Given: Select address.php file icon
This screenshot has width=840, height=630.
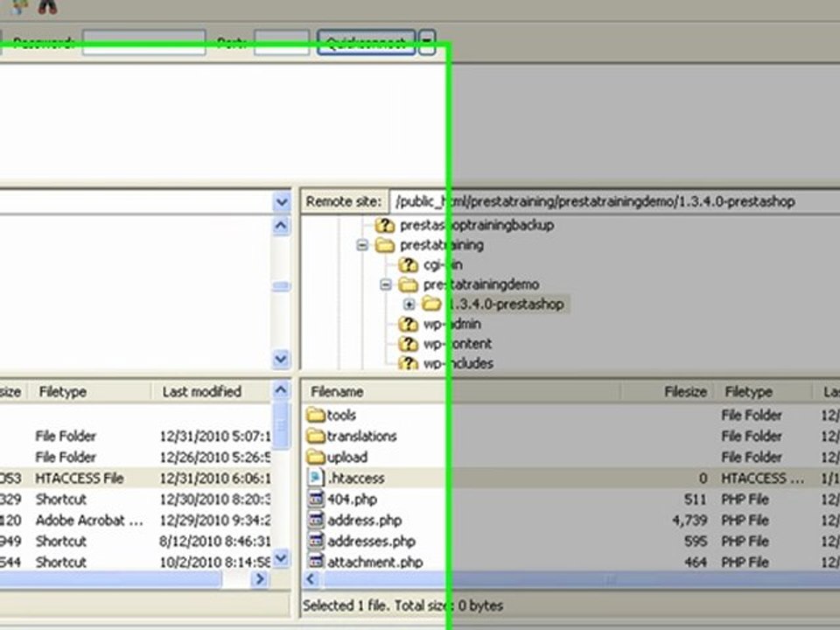Looking at the screenshot, I should [316, 520].
